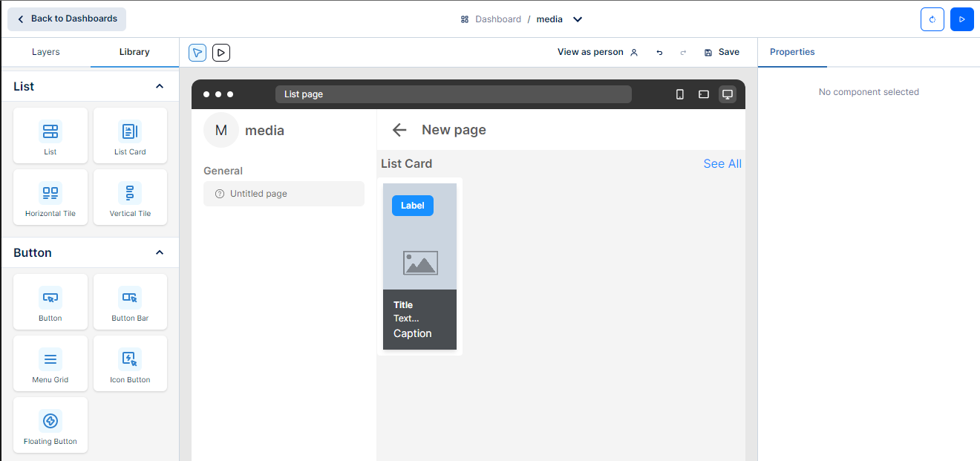Collapse the List section
980x461 pixels.
tap(160, 87)
